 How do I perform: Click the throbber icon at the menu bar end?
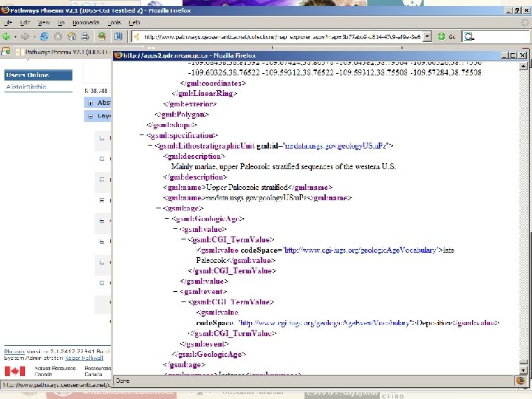pyautogui.click(x=525, y=22)
